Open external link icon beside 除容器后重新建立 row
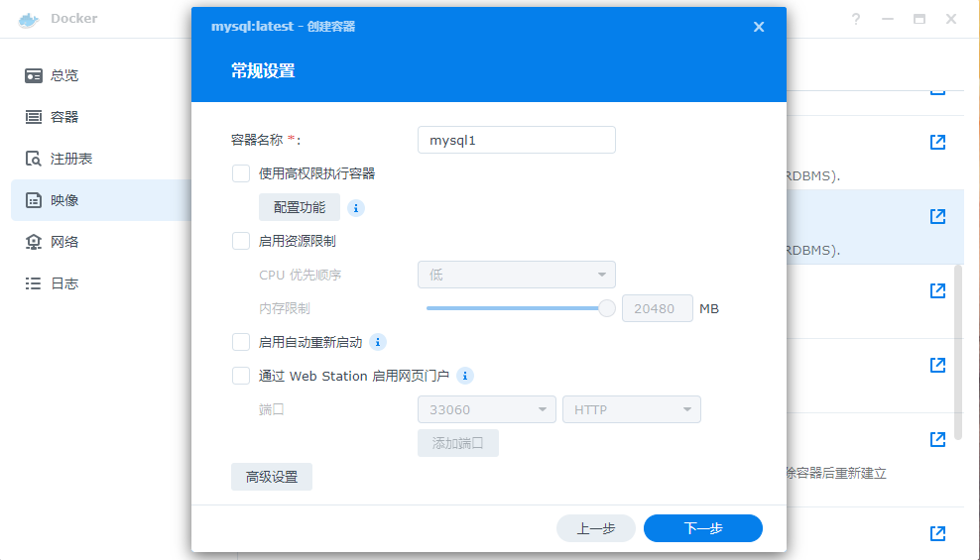The width and height of the screenshot is (980, 560). 937,439
